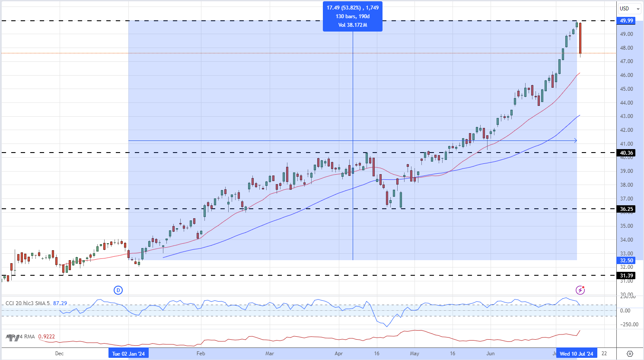Open the USD currency dropdown
Screen dimensions: 644x360
point(629,8)
